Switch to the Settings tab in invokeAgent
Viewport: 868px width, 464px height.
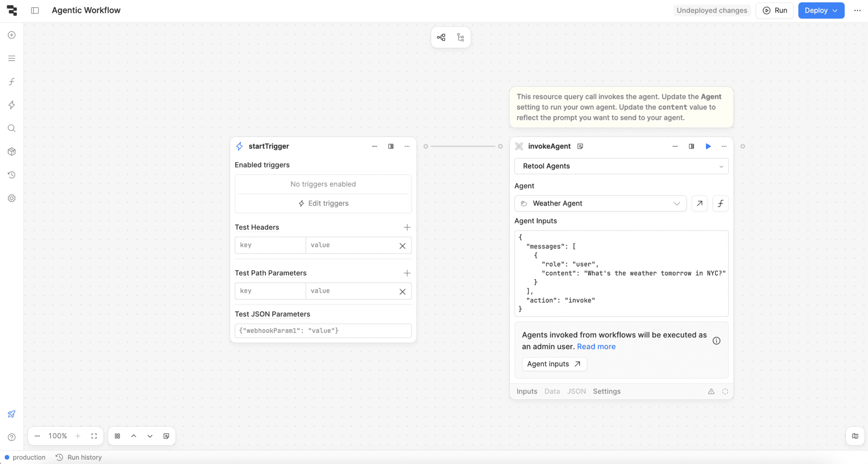607,391
